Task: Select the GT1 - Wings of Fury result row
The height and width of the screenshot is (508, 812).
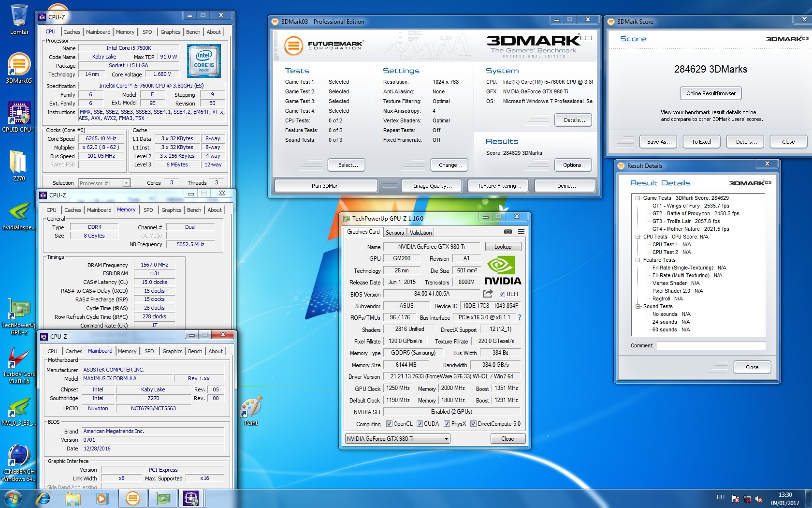Action: click(x=691, y=206)
